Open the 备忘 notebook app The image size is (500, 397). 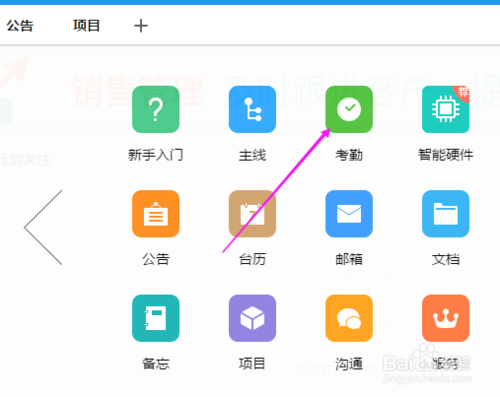[156, 318]
